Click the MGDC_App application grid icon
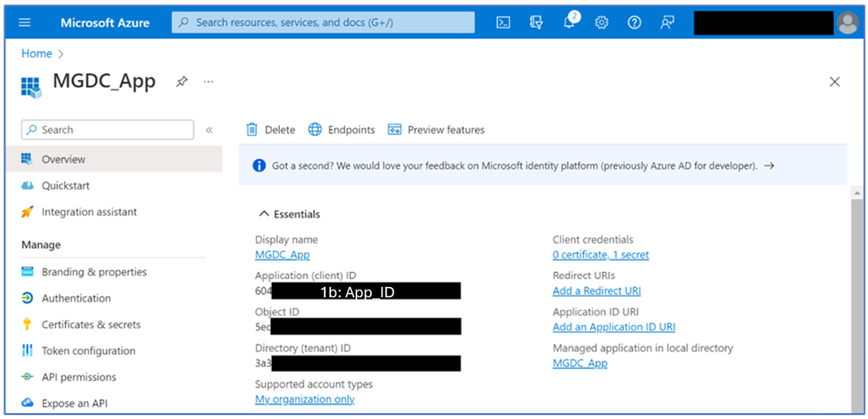The height and width of the screenshot is (419, 868). (x=31, y=88)
